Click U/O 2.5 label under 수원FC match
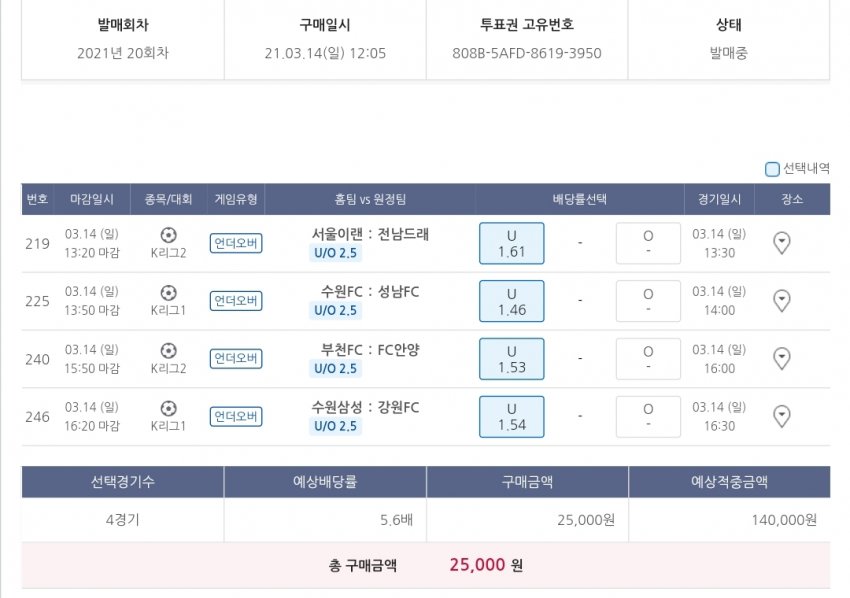Image resolution: width=850 pixels, height=598 pixels. click(x=336, y=311)
